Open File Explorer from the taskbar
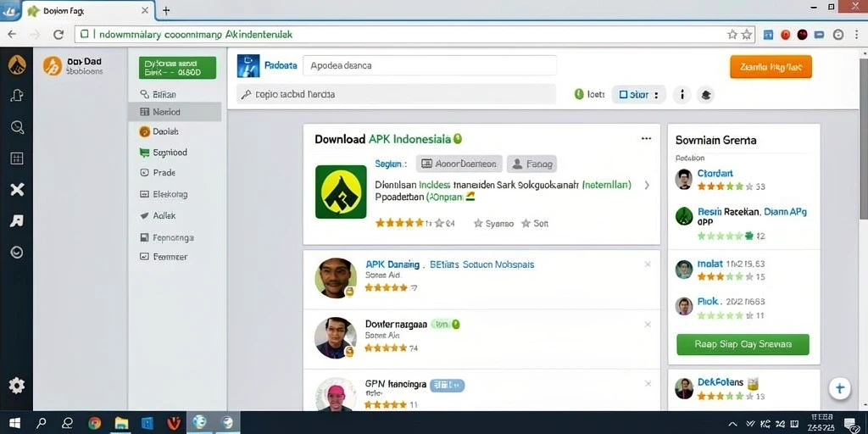This screenshot has width=868, height=434. coord(121,424)
